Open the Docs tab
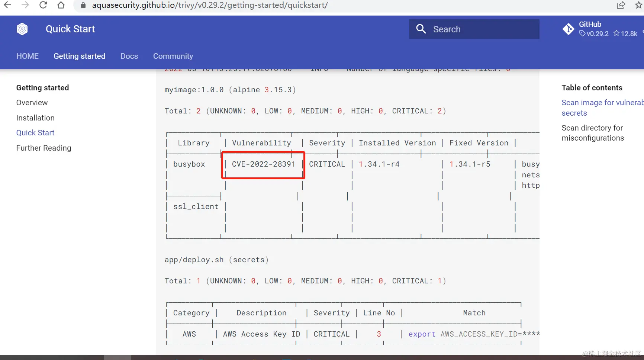The image size is (644, 360). (x=129, y=56)
